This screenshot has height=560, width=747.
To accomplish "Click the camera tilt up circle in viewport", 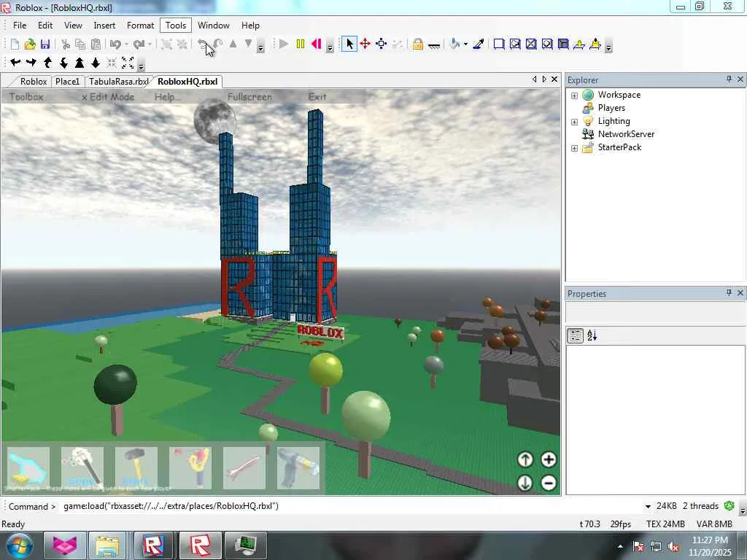I will pyautogui.click(x=525, y=459).
